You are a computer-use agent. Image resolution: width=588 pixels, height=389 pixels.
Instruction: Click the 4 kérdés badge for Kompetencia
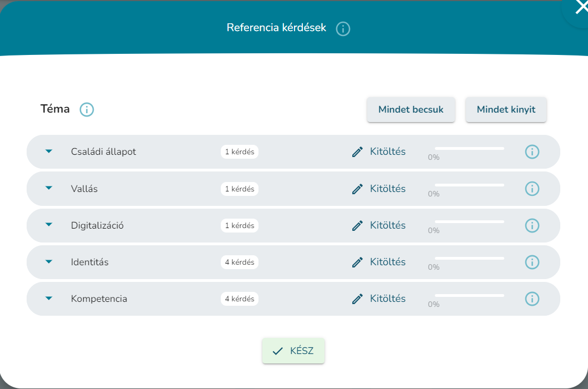pos(239,299)
